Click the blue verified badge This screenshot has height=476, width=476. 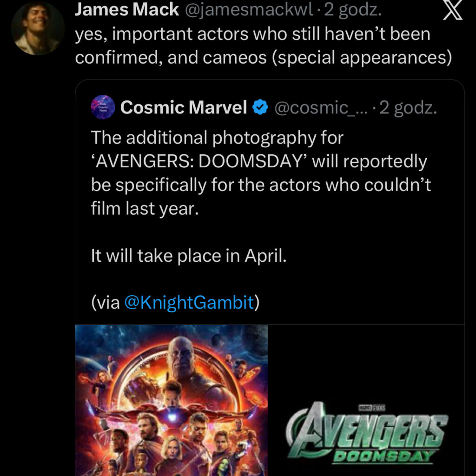pyautogui.click(x=260, y=108)
